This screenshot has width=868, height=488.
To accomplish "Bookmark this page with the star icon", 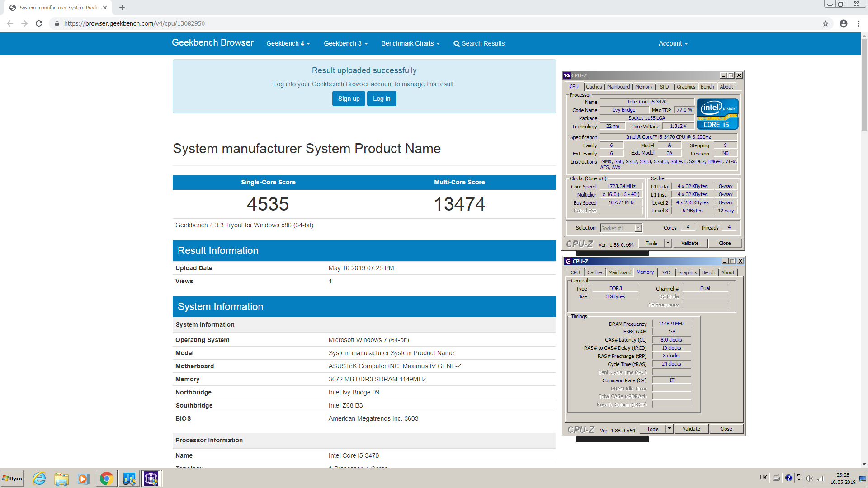I will tap(826, 23).
